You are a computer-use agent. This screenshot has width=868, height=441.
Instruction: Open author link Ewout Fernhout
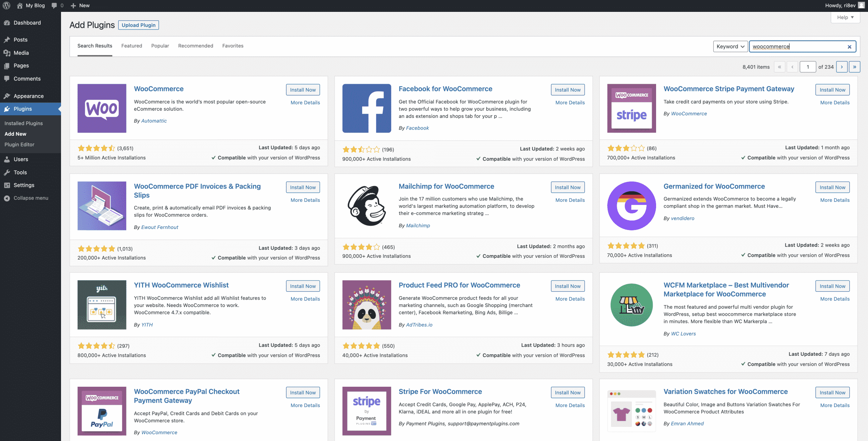coord(160,227)
